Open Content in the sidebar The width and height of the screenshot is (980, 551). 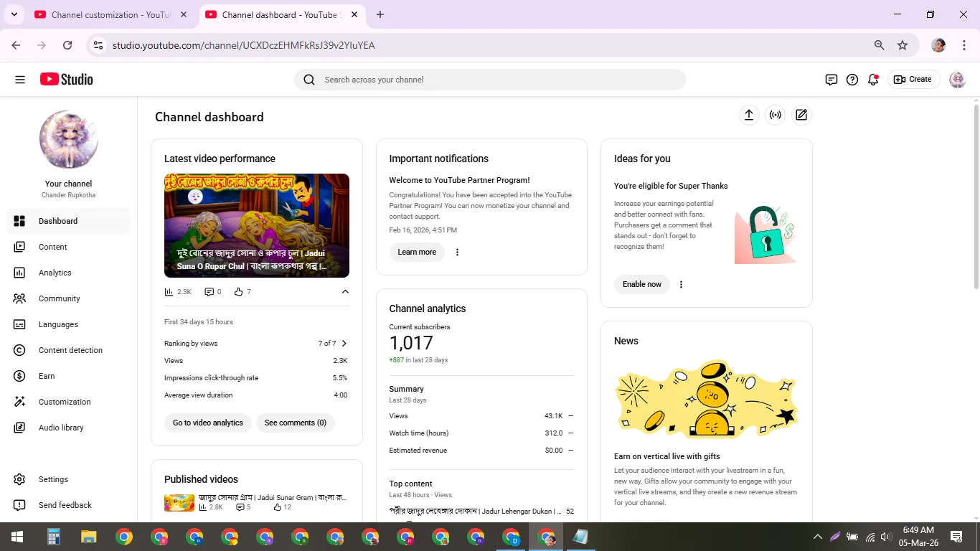[x=68, y=247]
